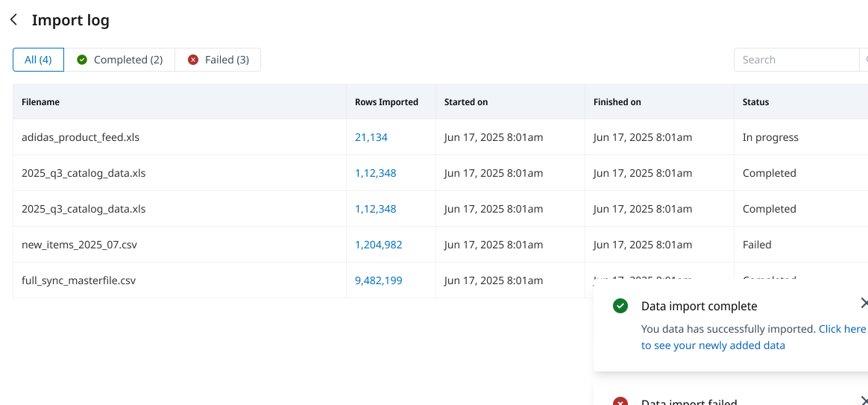The height and width of the screenshot is (405, 868).
Task: Open the Failed (3) tab
Action: (x=218, y=60)
